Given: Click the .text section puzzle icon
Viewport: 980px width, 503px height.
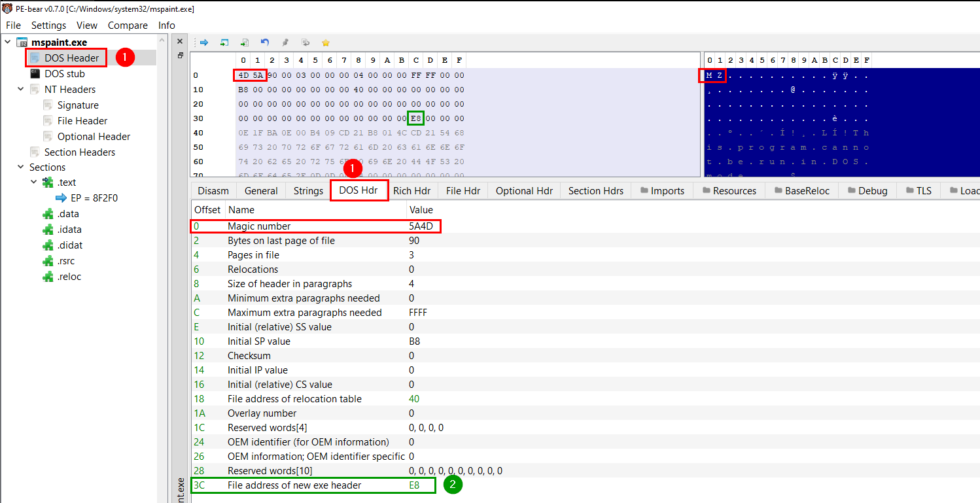Looking at the screenshot, I should click(x=48, y=182).
